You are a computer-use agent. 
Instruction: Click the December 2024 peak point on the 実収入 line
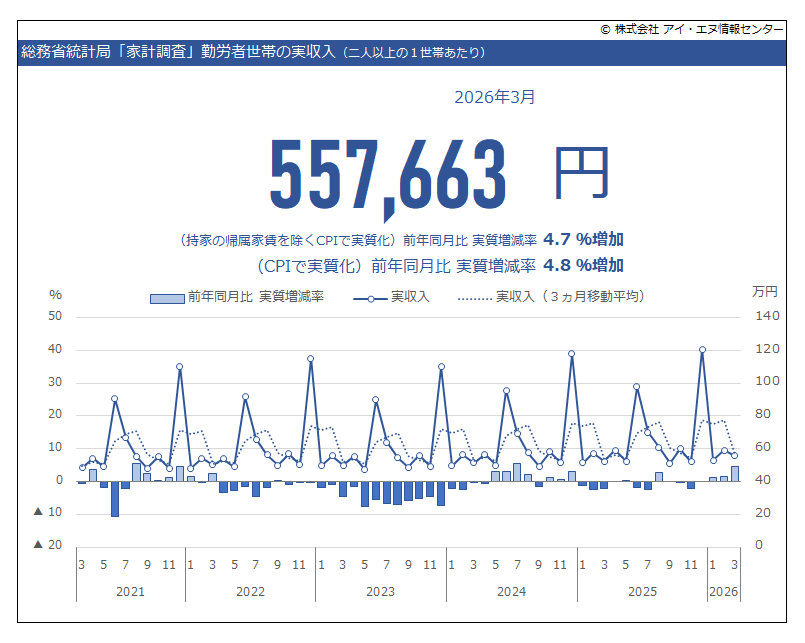[571, 354]
